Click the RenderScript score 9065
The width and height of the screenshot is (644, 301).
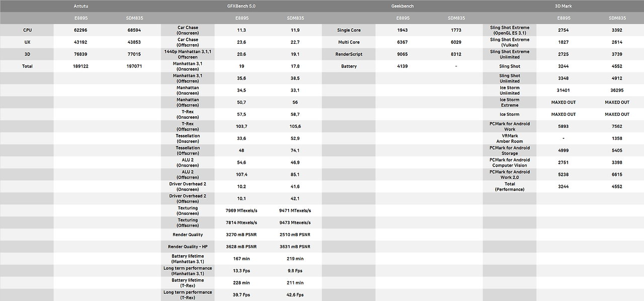click(x=403, y=54)
